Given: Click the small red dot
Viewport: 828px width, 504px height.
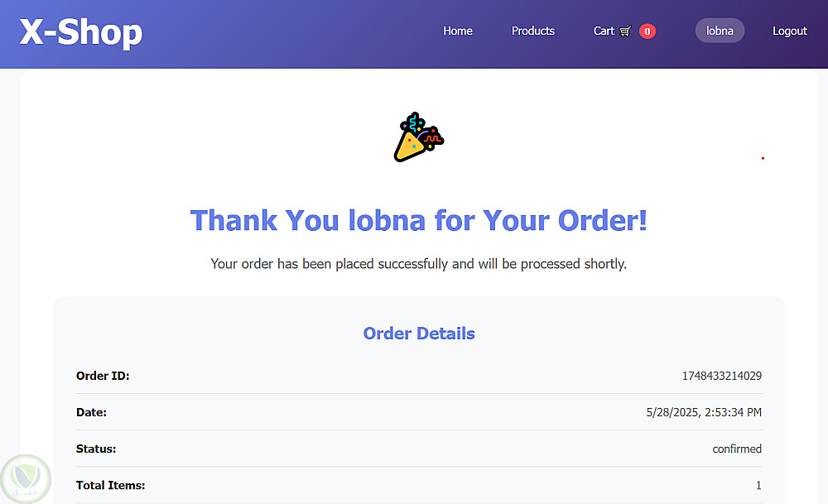Looking at the screenshot, I should pos(763,158).
